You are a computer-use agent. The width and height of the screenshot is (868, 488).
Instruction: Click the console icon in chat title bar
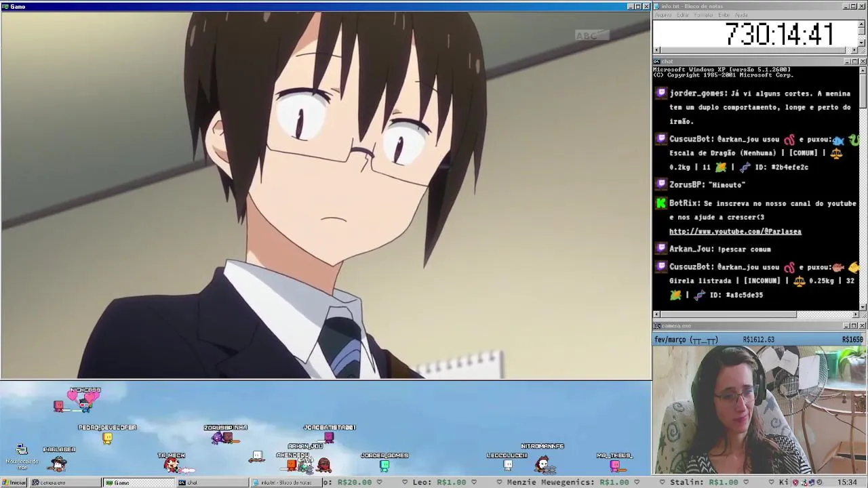(656, 62)
